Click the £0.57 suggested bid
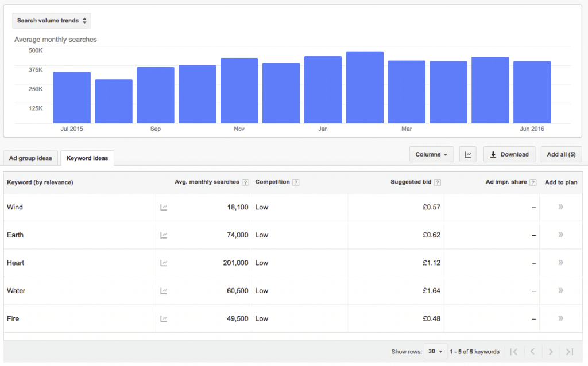The image size is (588, 366). pyautogui.click(x=431, y=207)
